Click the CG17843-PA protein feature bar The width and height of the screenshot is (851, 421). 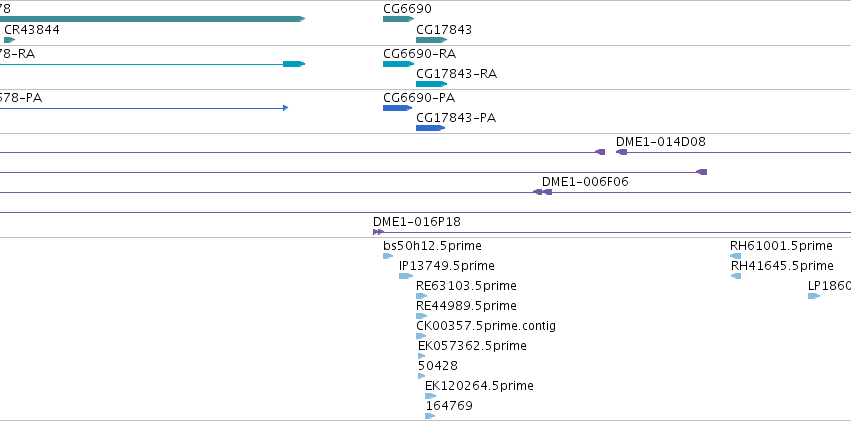[x=430, y=128]
